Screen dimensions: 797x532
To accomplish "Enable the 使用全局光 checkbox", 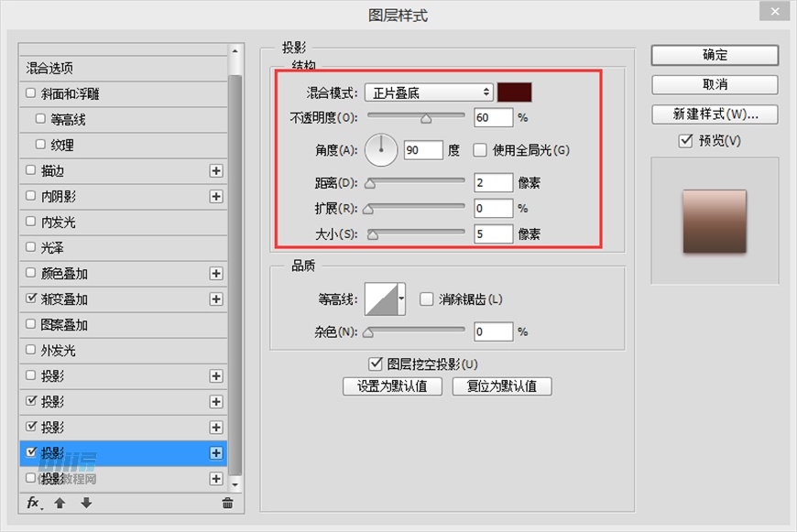I will click(480, 149).
